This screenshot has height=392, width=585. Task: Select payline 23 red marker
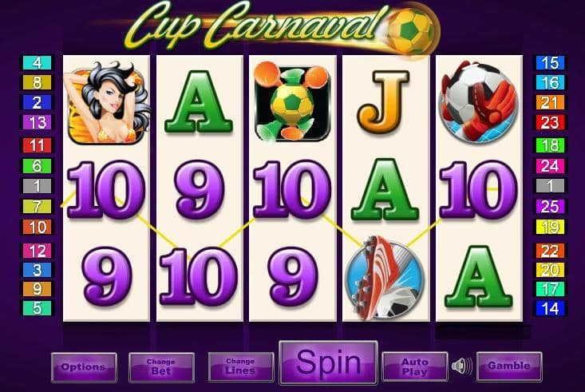point(550,122)
